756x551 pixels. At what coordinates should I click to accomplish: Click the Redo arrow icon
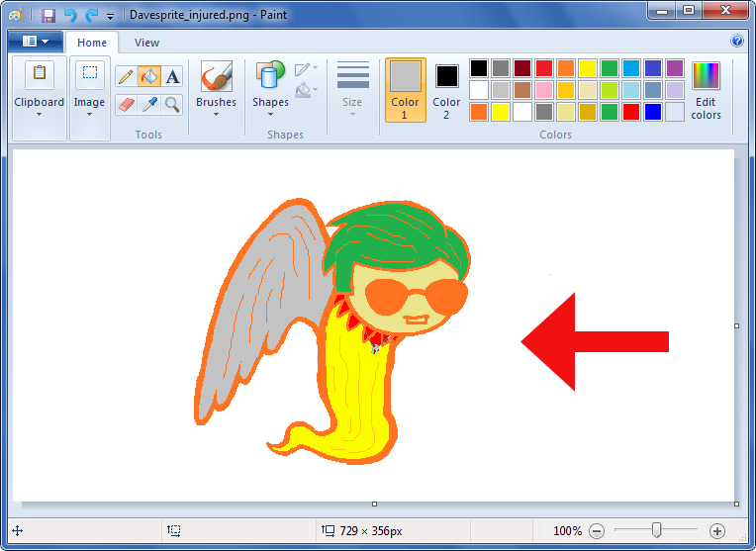91,16
